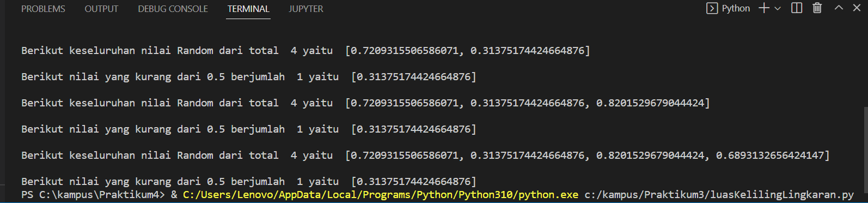
Task: Click the last berjumlah 1 yaitu output line
Action: pos(249,182)
